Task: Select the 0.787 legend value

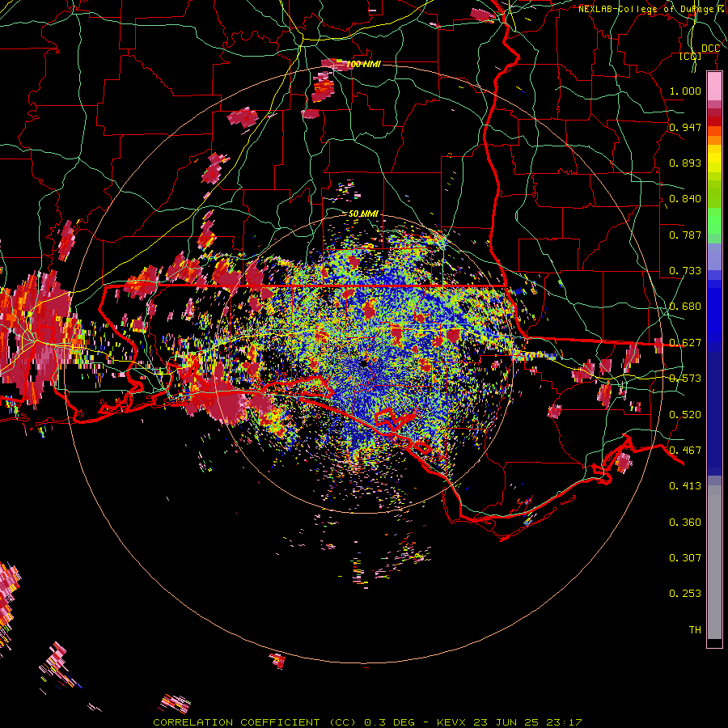Action: coord(685,235)
